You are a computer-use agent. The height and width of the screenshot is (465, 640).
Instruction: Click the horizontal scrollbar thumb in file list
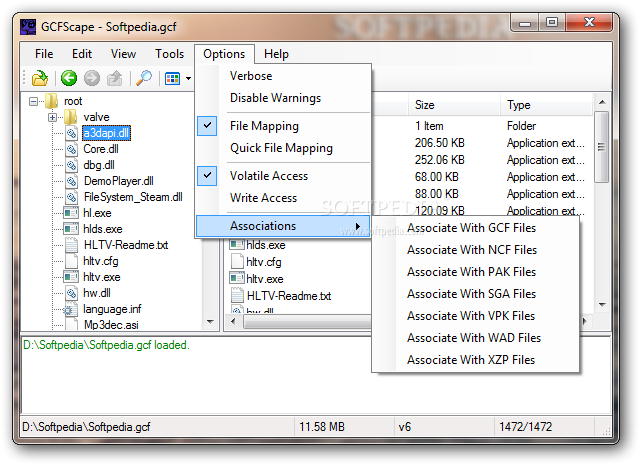[x=308, y=322]
